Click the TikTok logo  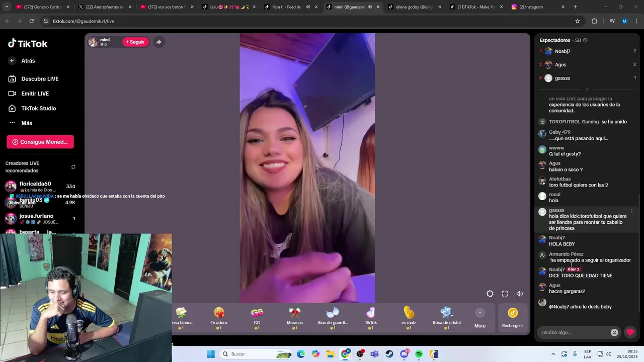28,44
